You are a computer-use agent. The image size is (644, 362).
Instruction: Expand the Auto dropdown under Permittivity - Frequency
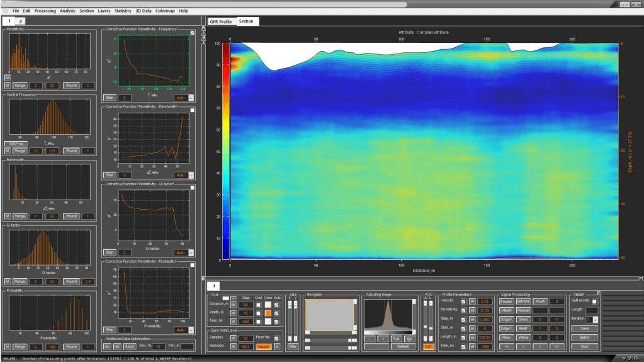click(191, 98)
